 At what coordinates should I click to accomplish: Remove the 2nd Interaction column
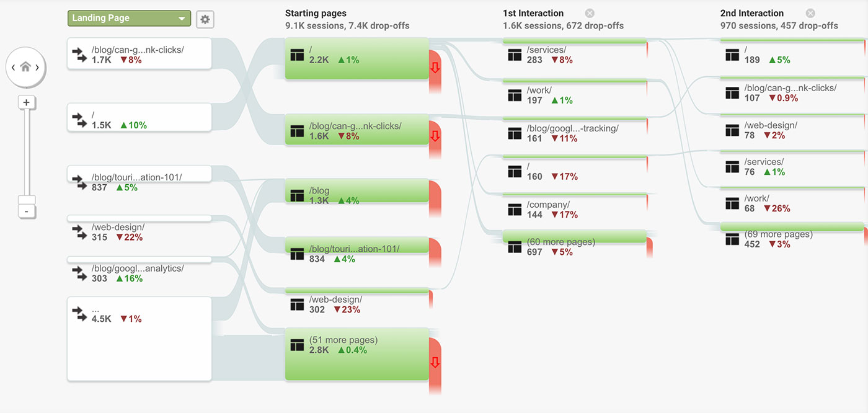pos(810,13)
